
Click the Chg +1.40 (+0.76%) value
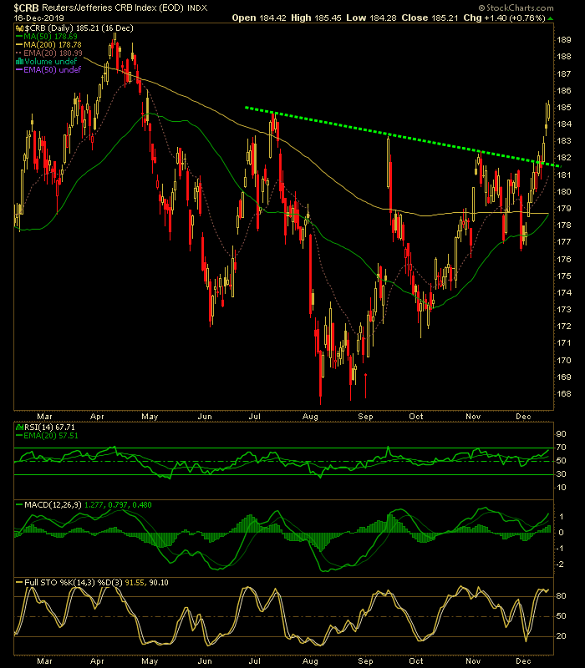click(504, 18)
